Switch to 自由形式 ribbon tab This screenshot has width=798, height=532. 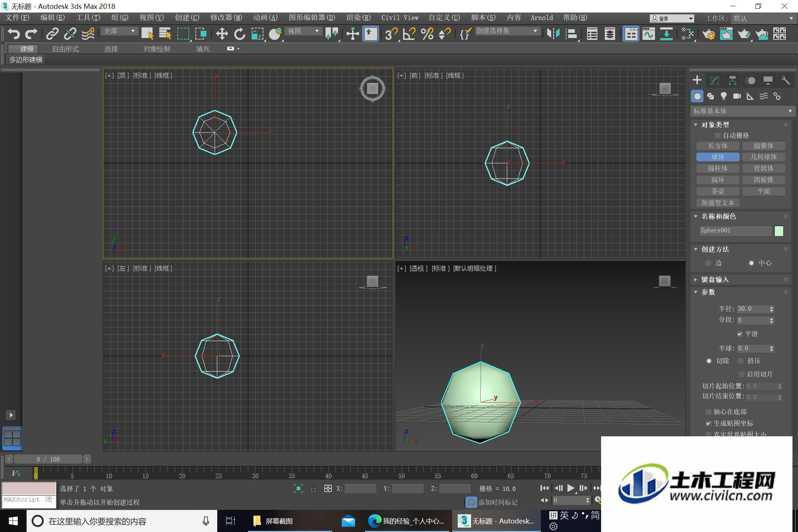tap(65, 49)
